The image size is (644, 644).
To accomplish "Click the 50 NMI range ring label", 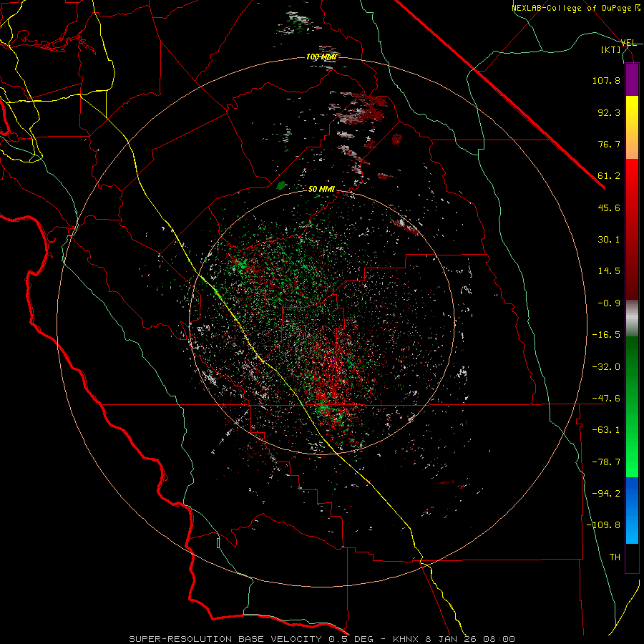I will [321, 189].
